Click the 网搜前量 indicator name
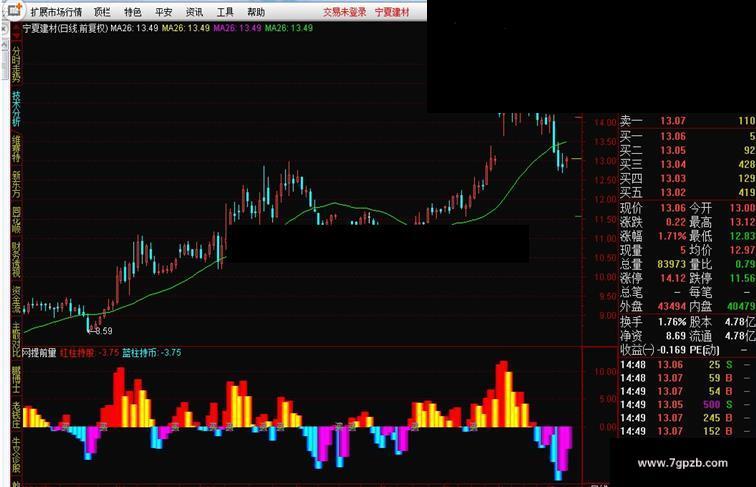Screen dimensions: 756x487 pos(39,353)
